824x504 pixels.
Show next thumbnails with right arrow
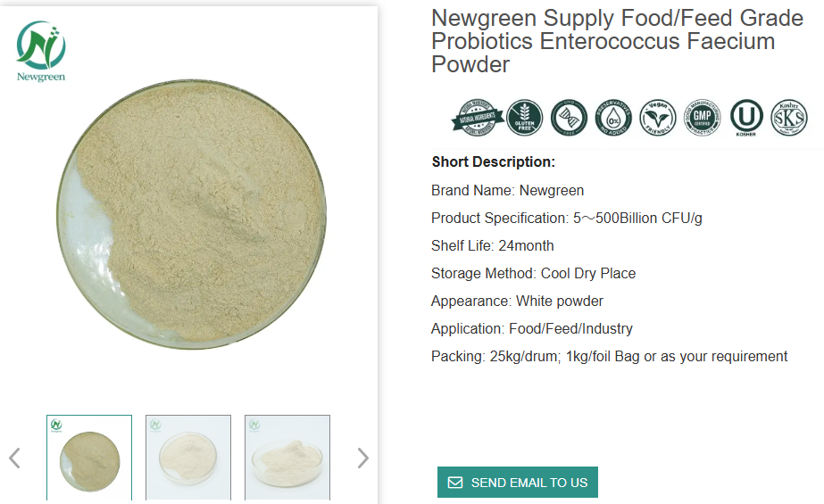362,459
